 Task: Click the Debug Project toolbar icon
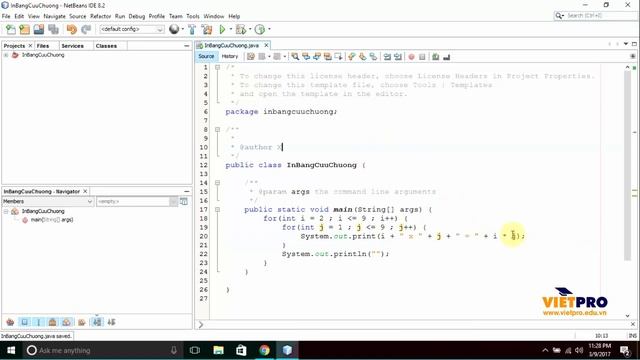pos(240,29)
